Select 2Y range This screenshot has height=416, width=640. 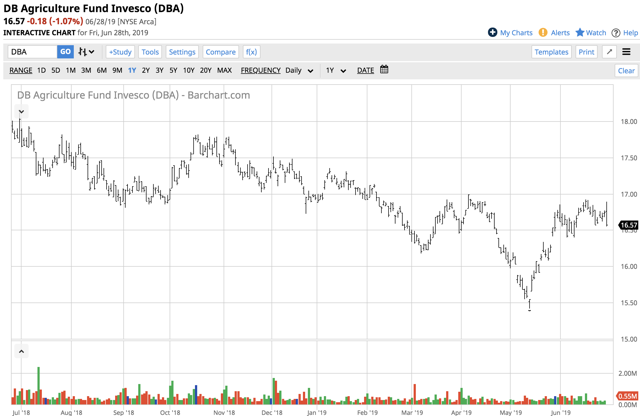click(x=146, y=70)
